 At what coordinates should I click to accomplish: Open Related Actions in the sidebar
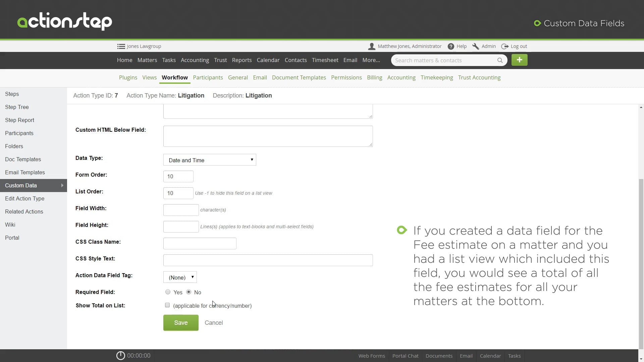coord(34,212)
